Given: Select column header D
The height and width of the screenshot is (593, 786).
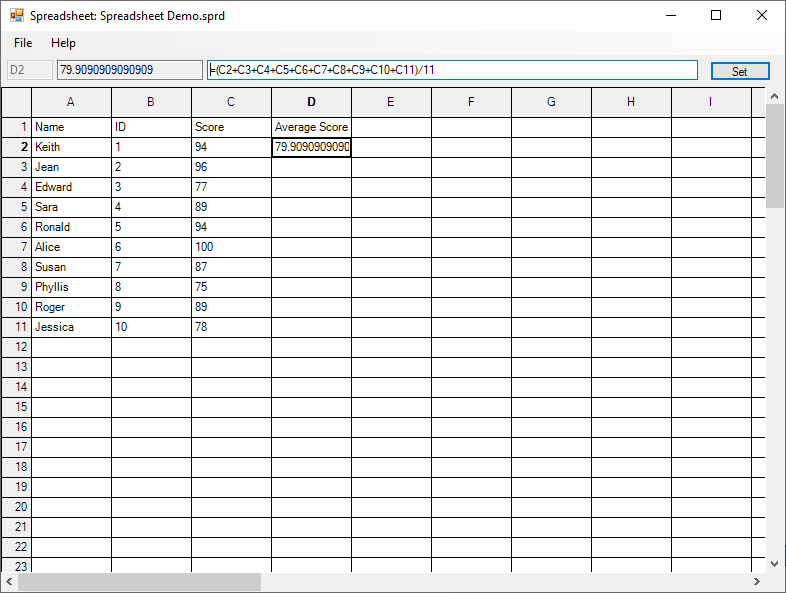Looking at the screenshot, I should 311,102.
